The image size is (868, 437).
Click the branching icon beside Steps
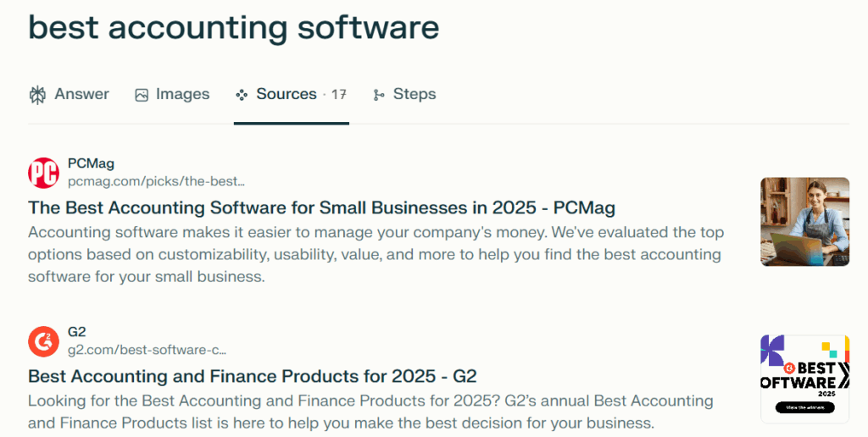click(379, 95)
